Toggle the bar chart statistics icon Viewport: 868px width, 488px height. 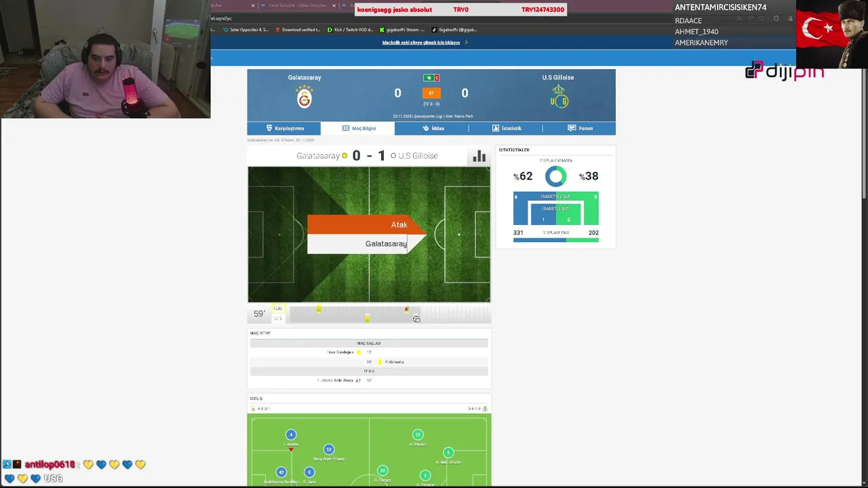coord(479,157)
